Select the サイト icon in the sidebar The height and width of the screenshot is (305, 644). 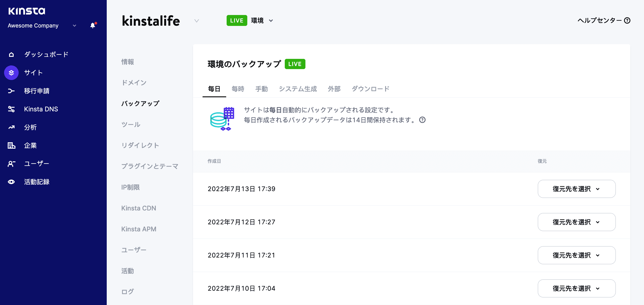tap(11, 73)
